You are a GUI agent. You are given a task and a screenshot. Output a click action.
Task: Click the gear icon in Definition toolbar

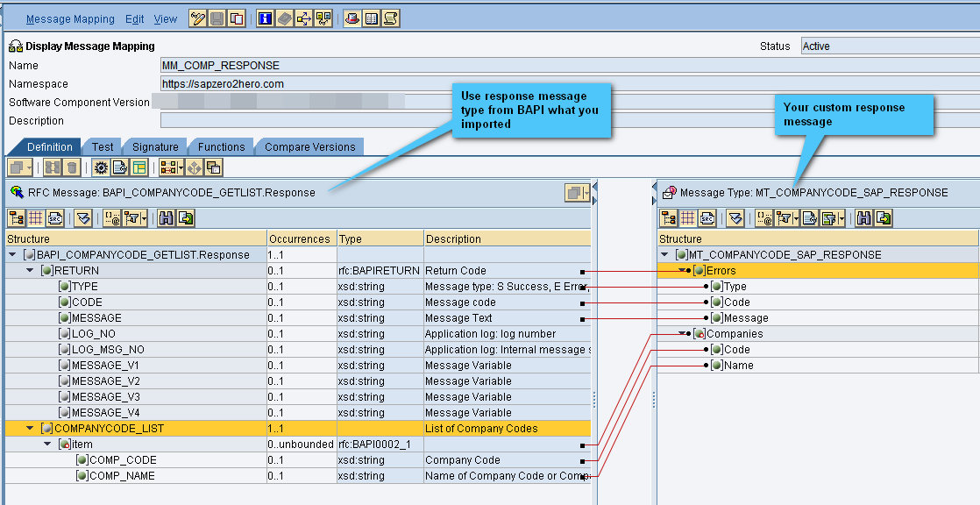[101, 167]
